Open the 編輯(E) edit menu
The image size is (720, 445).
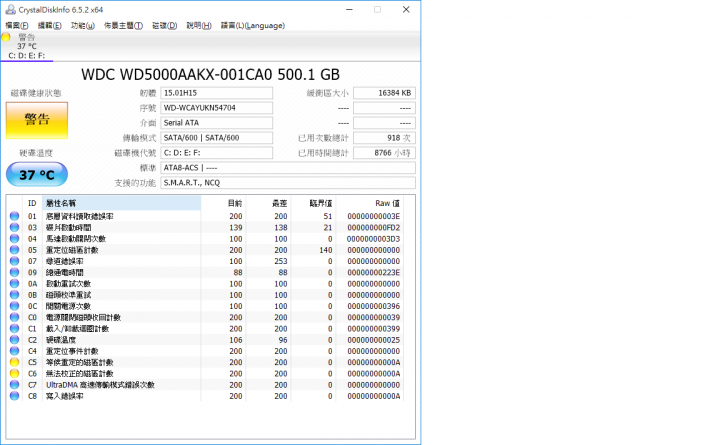pos(50,26)
